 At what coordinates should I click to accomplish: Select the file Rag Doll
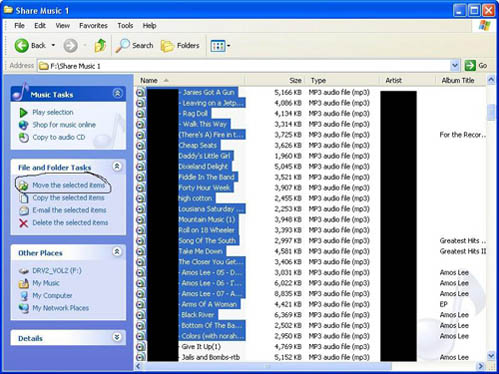[x=195, y=113]
